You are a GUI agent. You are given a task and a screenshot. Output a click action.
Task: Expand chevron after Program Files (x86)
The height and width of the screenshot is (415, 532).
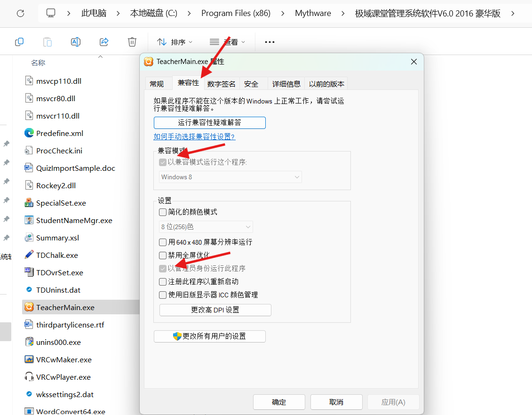click(x=283, y=13)
